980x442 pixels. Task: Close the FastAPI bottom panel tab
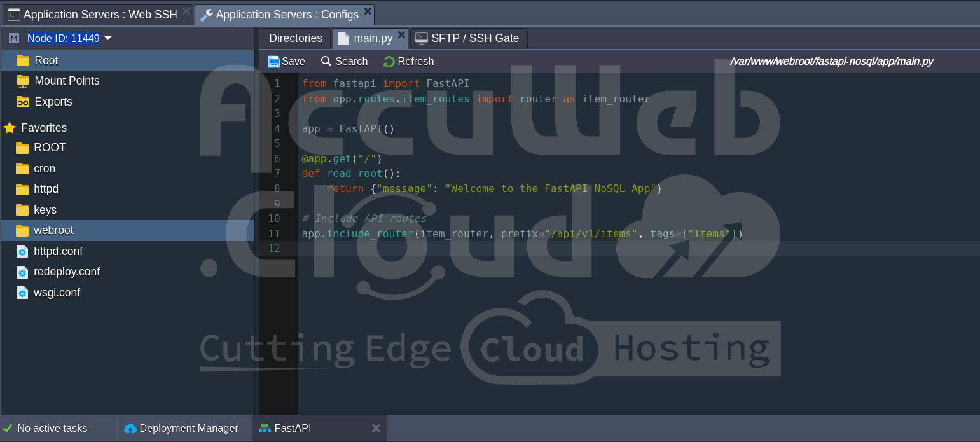[376, 429]
